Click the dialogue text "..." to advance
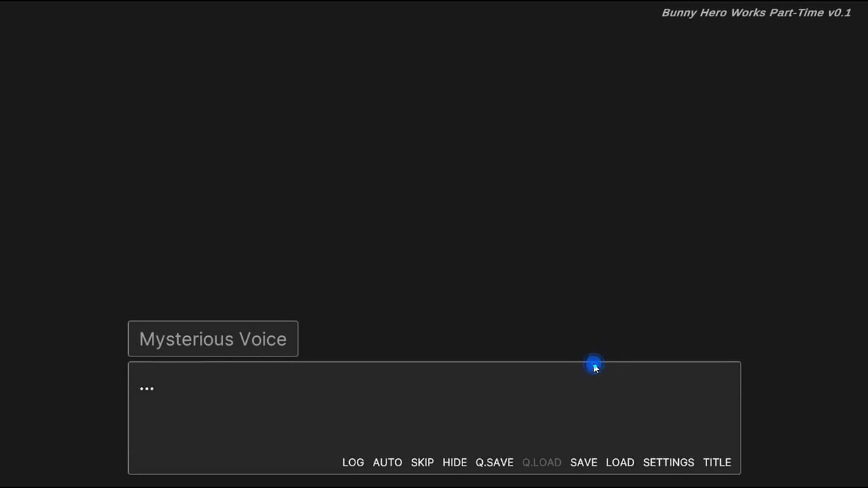868x488 pixels. point(146,388)
